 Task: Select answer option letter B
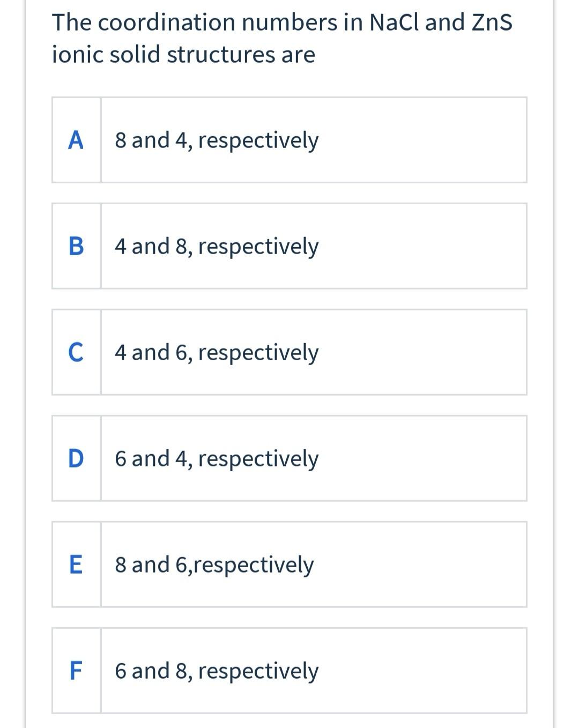(x=76, y=246)
